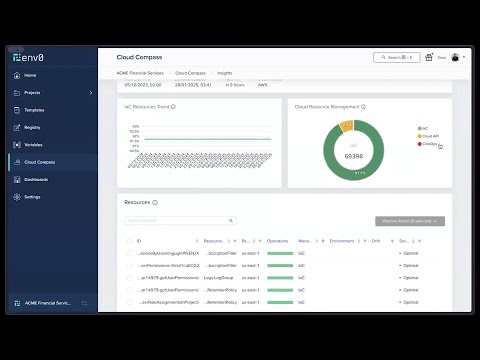This screenshot has width=480, height=360.
Task: Open the Resource column filter icon
Action: click(x=235, y=241)
